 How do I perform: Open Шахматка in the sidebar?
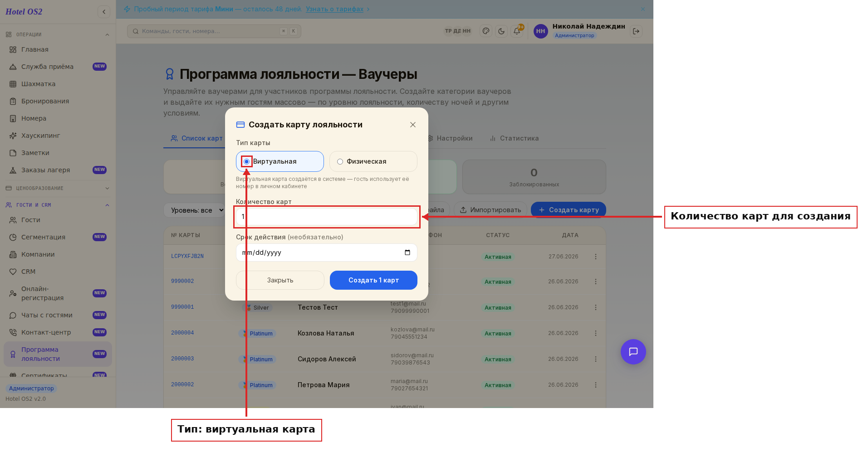pos(58,84)
